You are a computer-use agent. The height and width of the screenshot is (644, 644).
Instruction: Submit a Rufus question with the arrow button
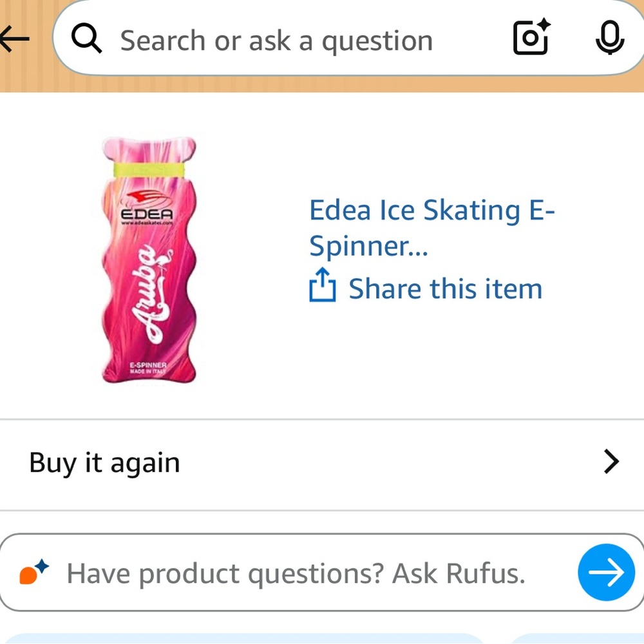[x=606, y=572]
